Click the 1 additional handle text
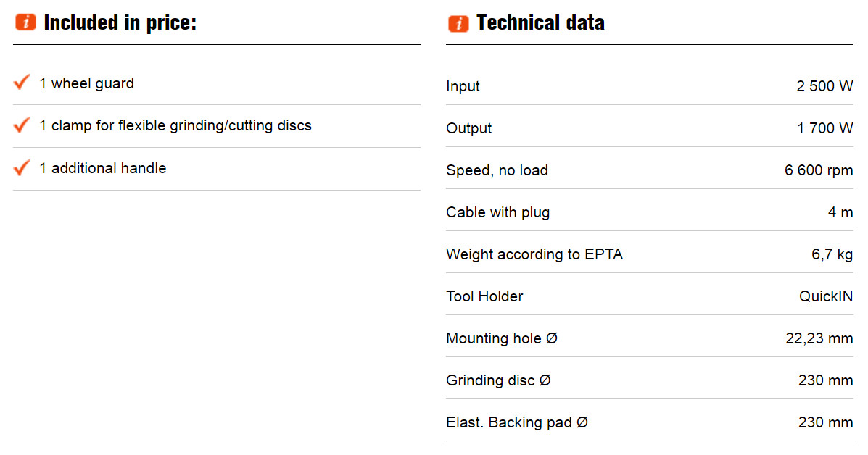 coord(102,168)
